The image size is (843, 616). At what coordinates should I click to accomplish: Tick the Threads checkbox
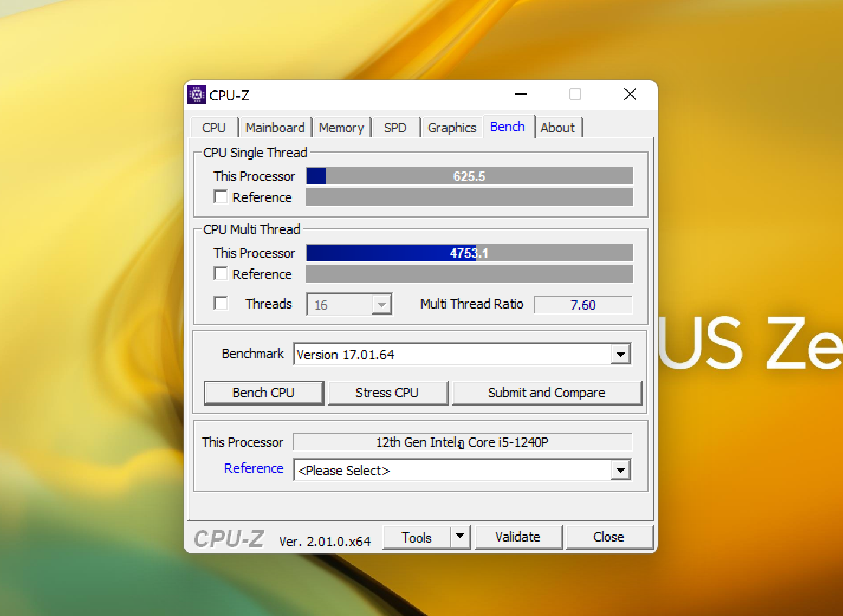click(221, 303)
